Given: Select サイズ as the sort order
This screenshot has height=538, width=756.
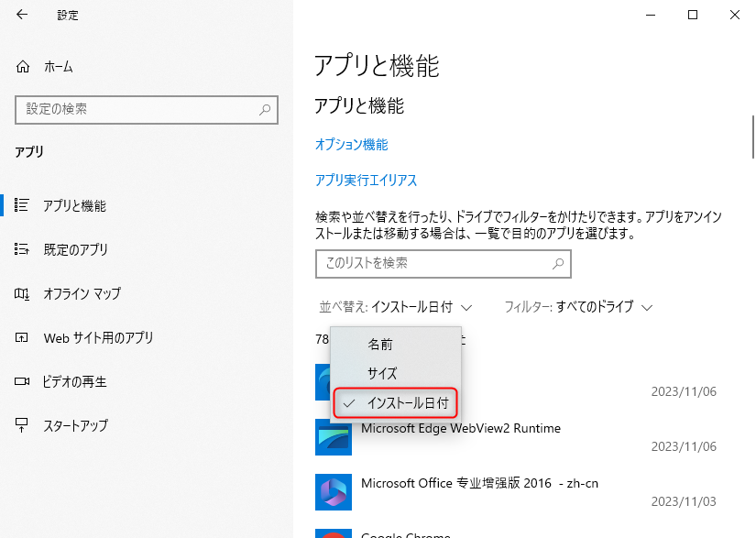Looking at the screenshot, I should pos(381,373).
